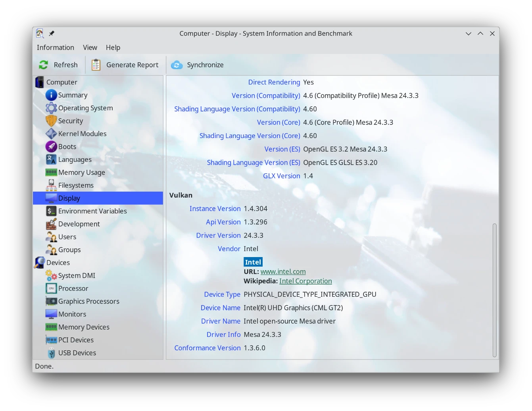Open the Information menu
Image resolution: width=532 pixels, height=411 pixels.
(56, 48)
